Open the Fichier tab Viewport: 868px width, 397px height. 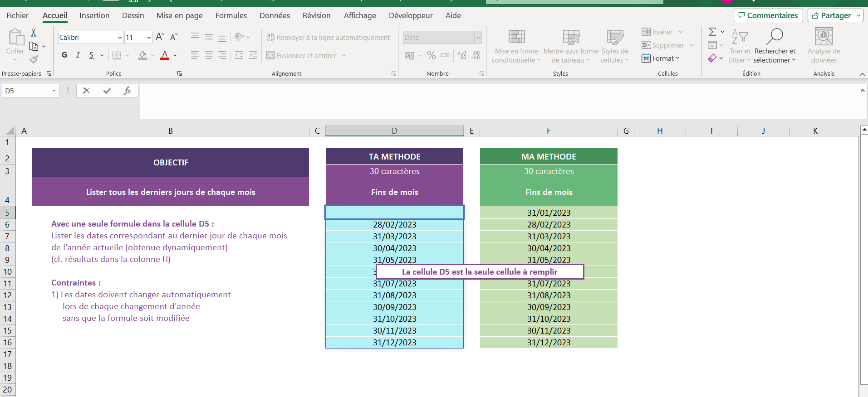17,15
